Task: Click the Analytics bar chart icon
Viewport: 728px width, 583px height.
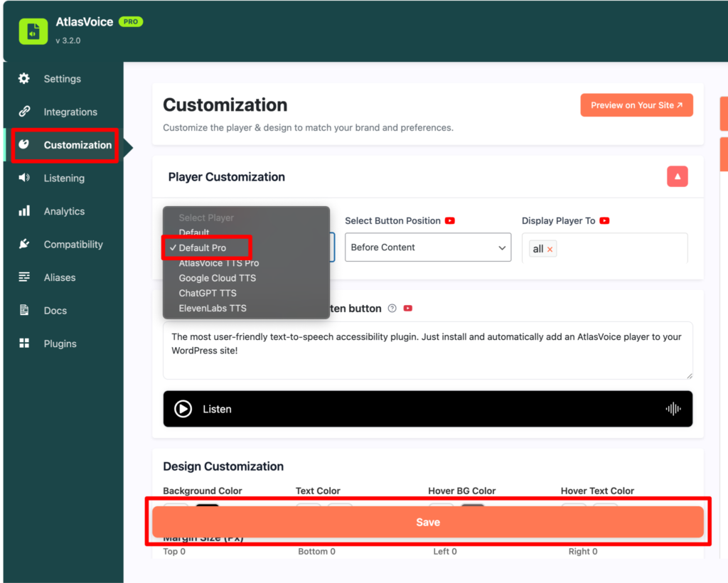Action: [24, 210]
